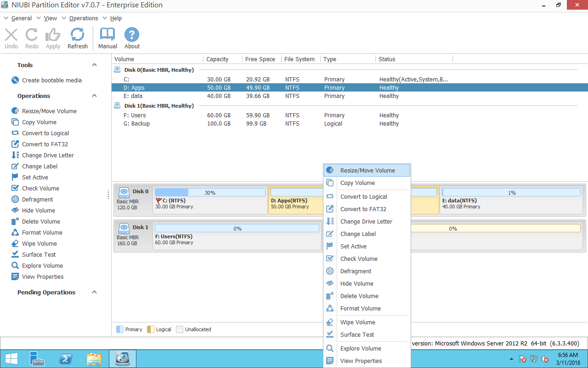Choose Convert to Logical in sidebar
Viewport: 588px width, 368px height.
[x=45, y=133]
